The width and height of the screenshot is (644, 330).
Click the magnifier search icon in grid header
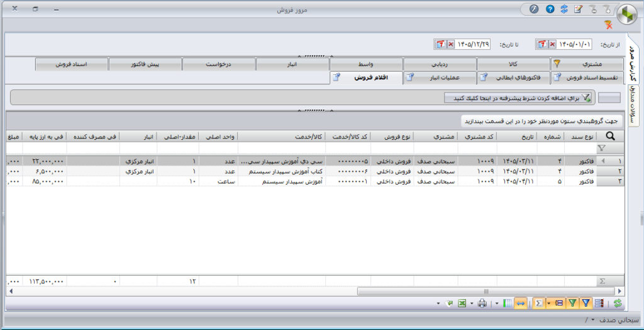click(x=610, y=136)
